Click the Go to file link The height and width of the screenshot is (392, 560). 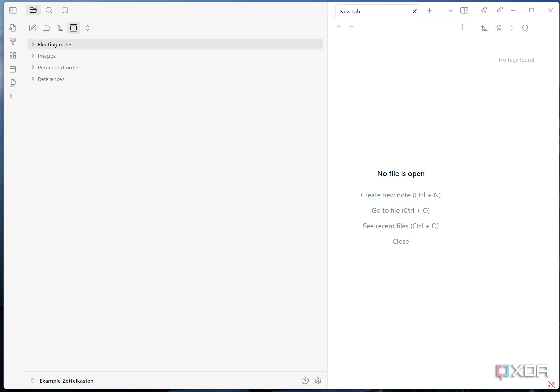tap(401, 210)
